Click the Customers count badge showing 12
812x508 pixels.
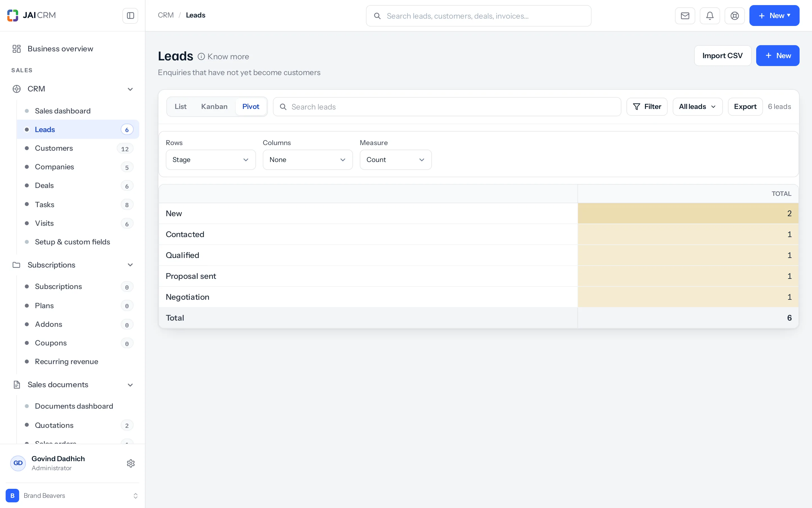125,148
